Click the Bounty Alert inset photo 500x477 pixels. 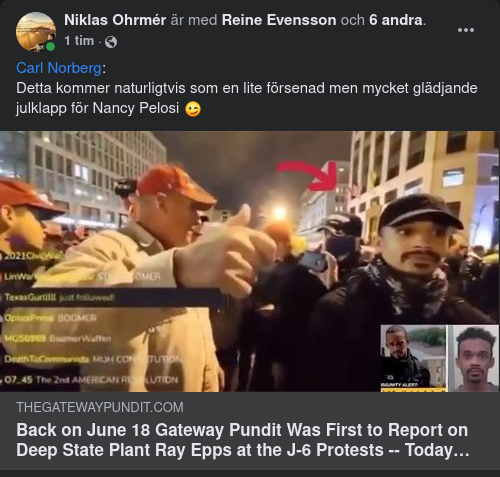413,358
